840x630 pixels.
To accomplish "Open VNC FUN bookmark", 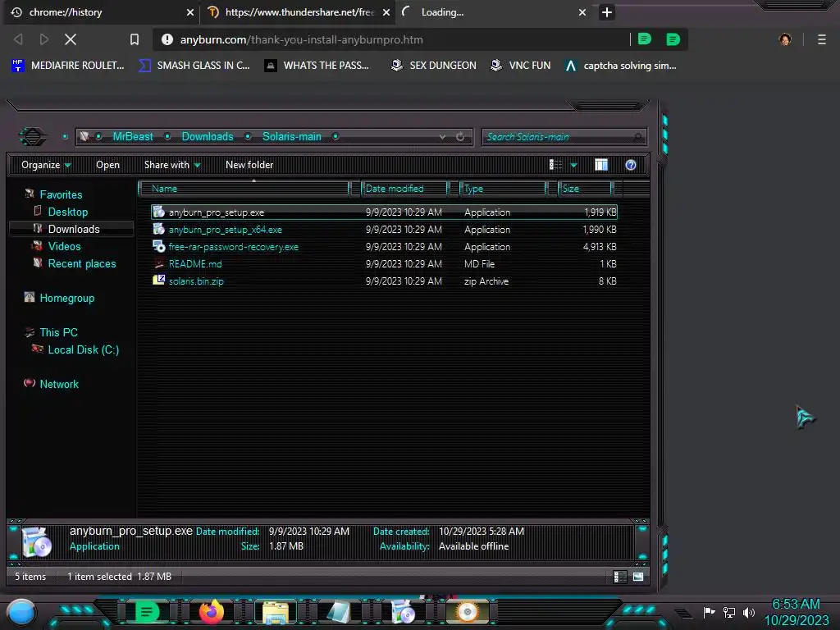I will tap(521, 66).
